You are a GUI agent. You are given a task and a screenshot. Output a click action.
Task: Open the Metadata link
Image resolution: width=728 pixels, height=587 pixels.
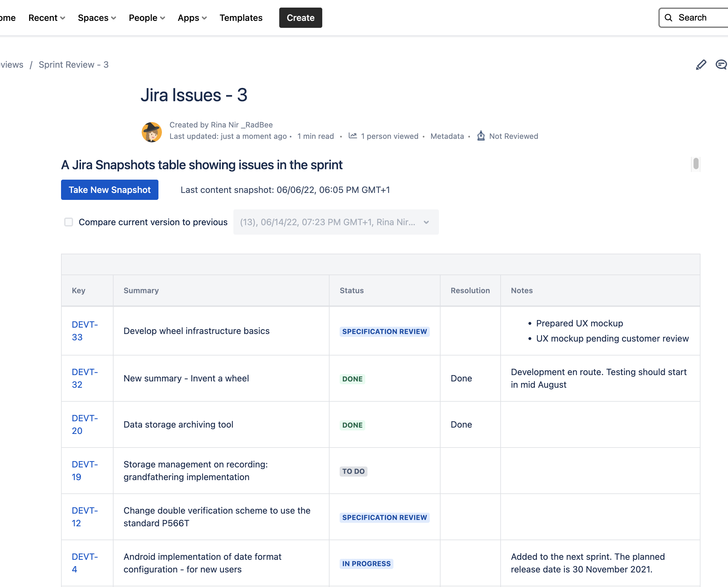(x=447, y=136)
